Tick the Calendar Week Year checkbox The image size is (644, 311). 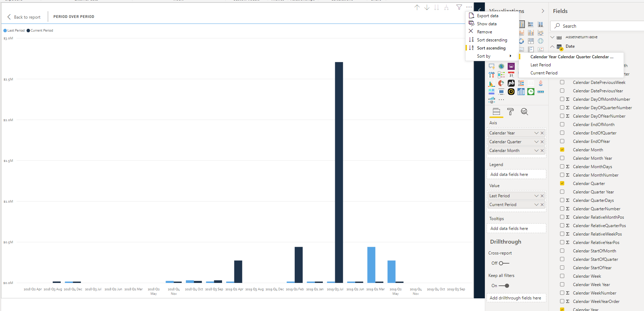click(x=562, y=284)
